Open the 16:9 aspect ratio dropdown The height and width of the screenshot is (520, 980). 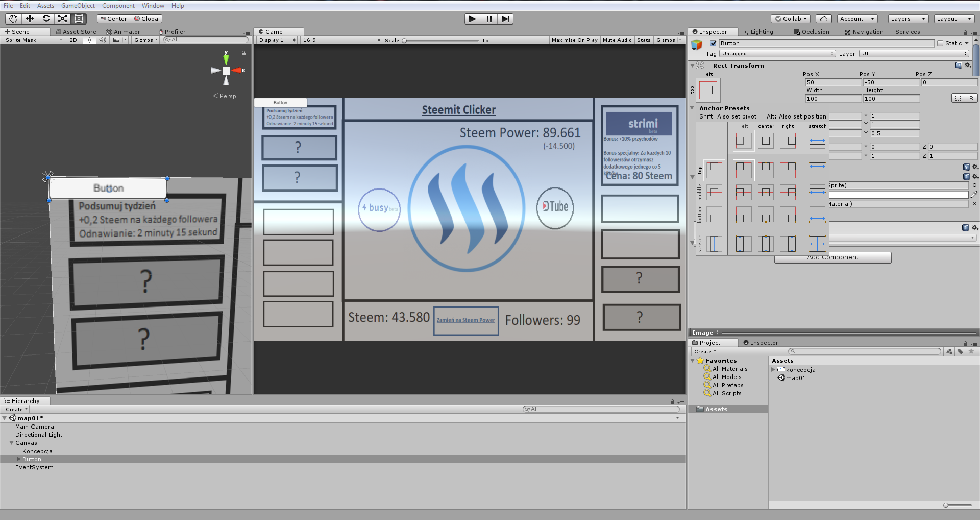pos(341,40)
